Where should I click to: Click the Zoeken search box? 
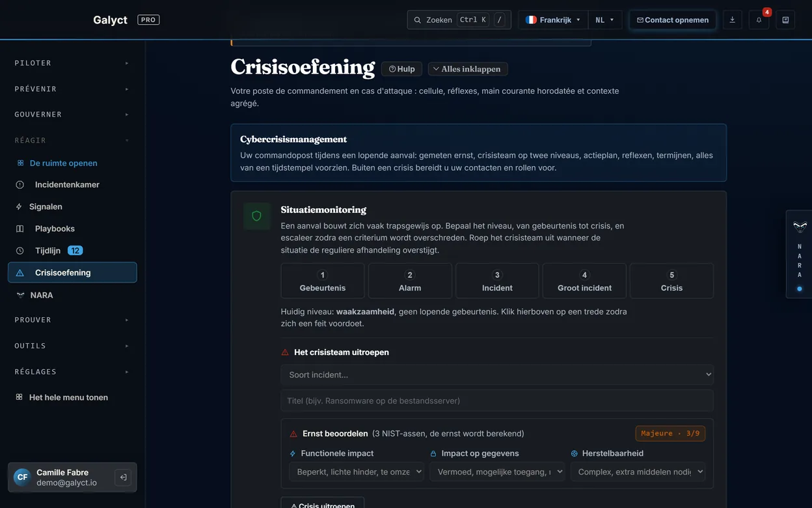pos(459,20)
